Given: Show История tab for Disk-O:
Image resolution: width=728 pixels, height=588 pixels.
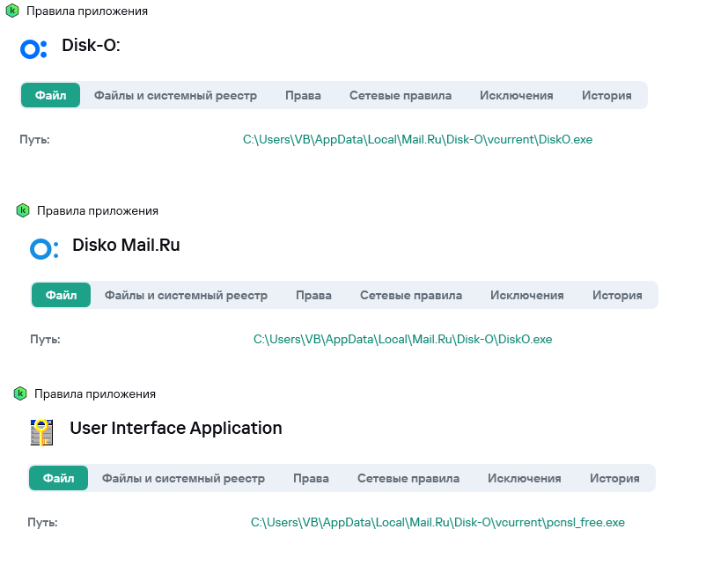Looking at the screenshot, I should point(607,96).
